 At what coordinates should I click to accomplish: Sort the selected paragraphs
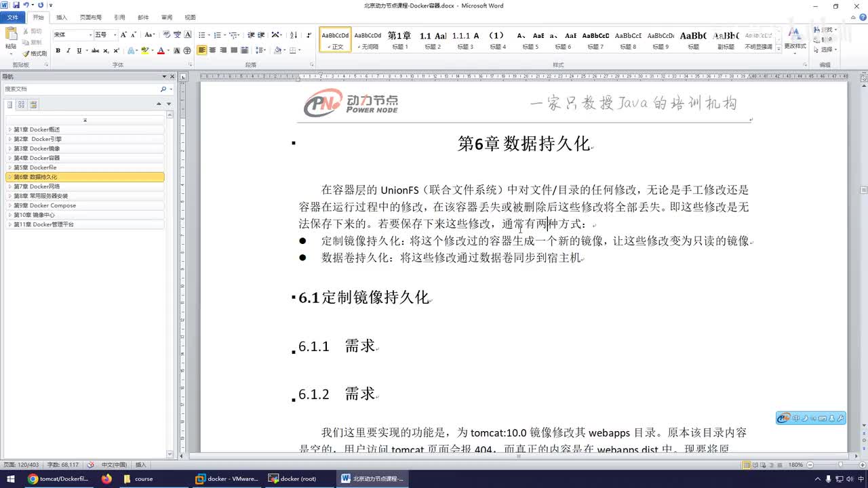[x=294, y=35]
